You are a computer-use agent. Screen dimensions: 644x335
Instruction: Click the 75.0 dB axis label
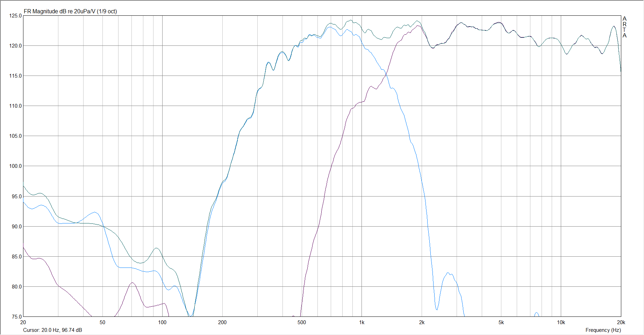(x=16, y=317)
